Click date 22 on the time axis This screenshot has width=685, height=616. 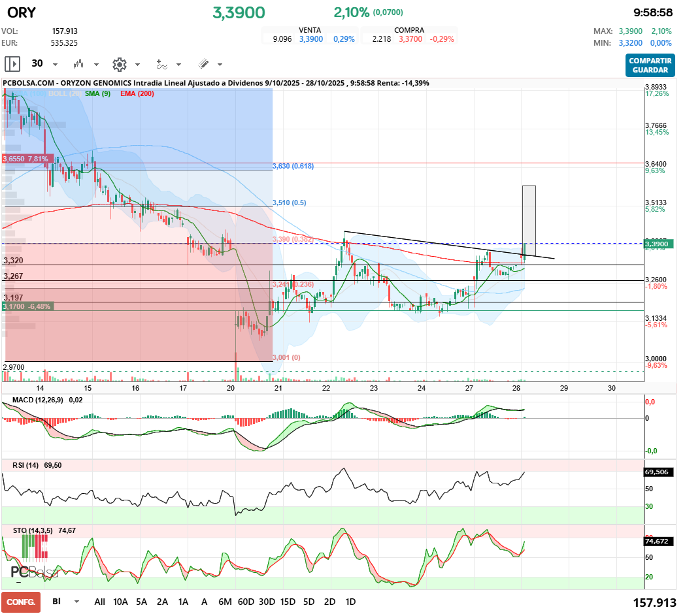tap(326, 388)
